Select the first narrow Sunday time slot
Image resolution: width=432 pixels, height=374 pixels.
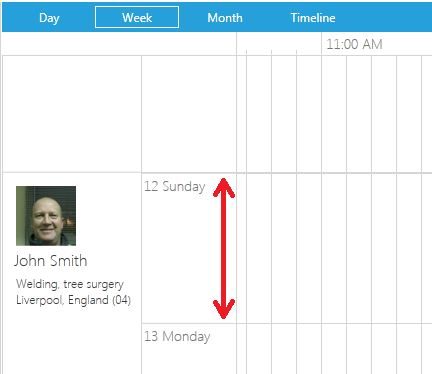tap(242, 248)
